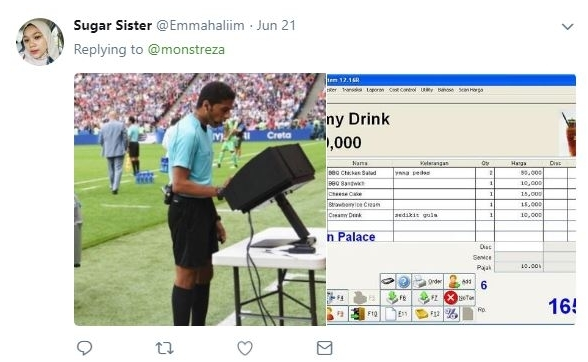Click the percent discount icon button

coord(452,314)
